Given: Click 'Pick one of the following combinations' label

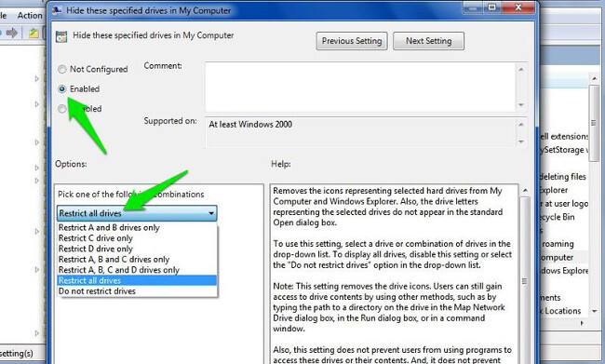Looking at the screenshot, I should click(x=131, y=195).
